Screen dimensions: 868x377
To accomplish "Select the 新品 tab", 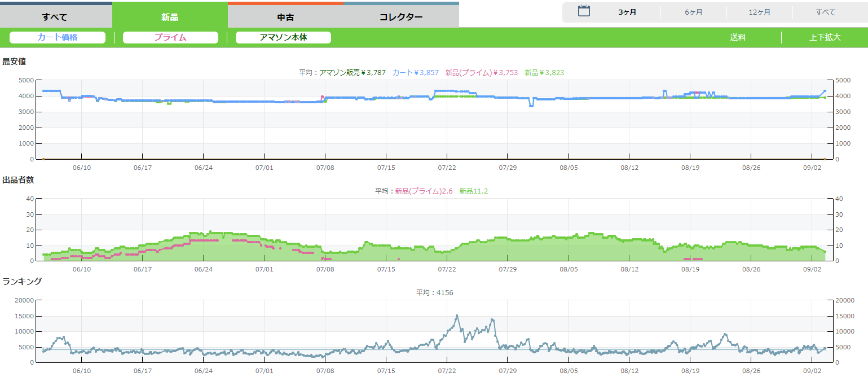I will 170,16.
